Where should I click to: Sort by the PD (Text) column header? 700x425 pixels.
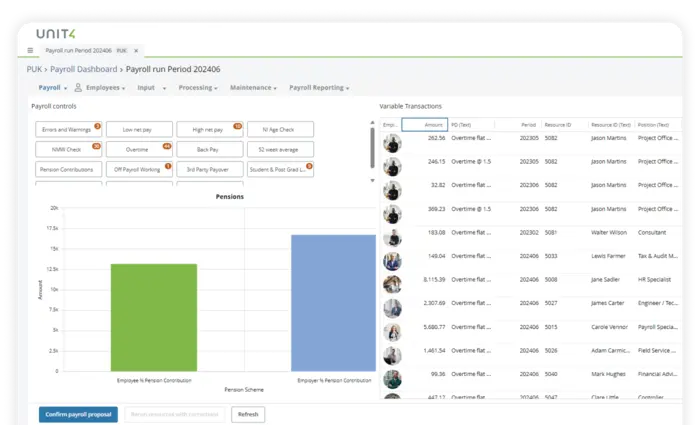click(471, 125)
